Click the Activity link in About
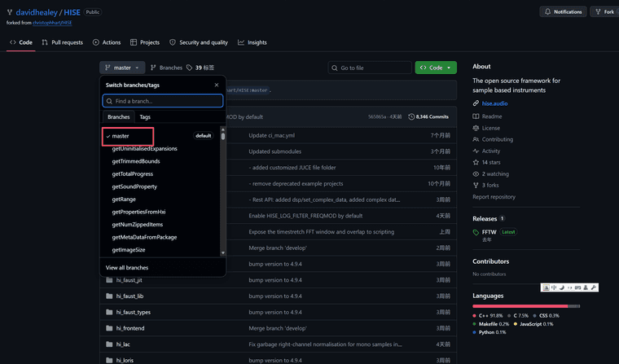The image size is (619, 364). click(490, 151)
